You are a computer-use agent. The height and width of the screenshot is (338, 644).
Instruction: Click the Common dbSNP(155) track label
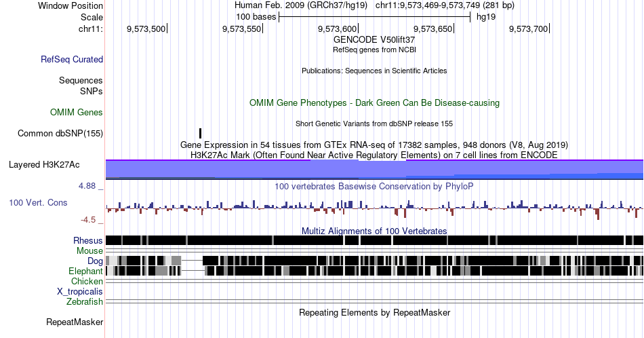pos(60,133)
